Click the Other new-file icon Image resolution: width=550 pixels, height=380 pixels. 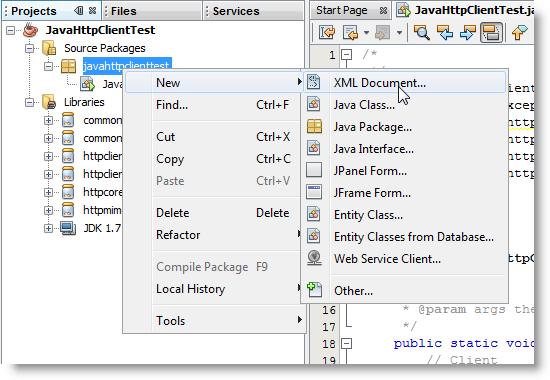(x=314, y=290)
